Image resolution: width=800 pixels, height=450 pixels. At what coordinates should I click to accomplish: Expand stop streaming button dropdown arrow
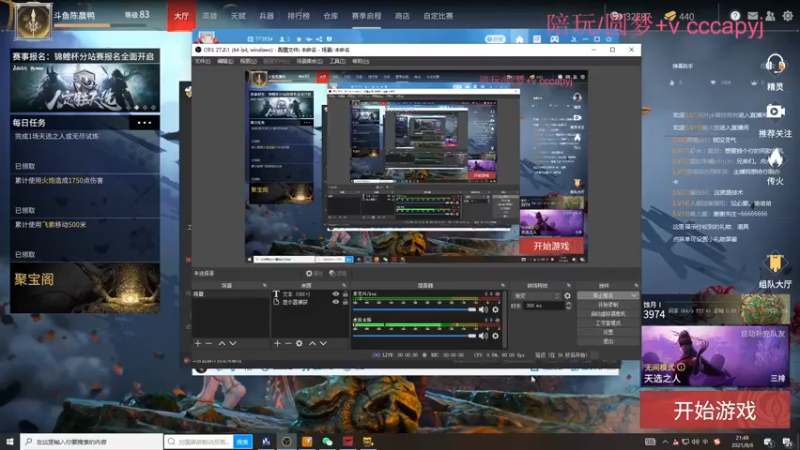(x=634, y=295)
